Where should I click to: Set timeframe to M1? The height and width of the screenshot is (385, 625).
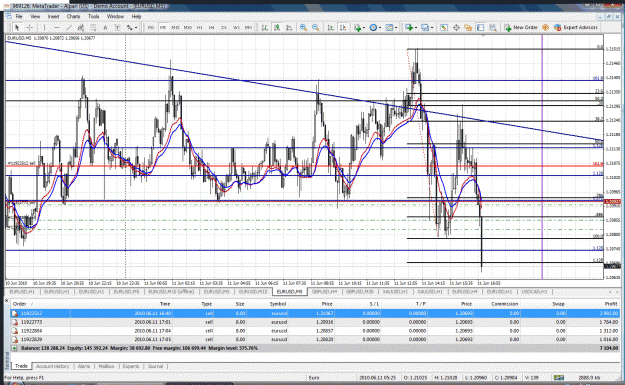(151, 28)
